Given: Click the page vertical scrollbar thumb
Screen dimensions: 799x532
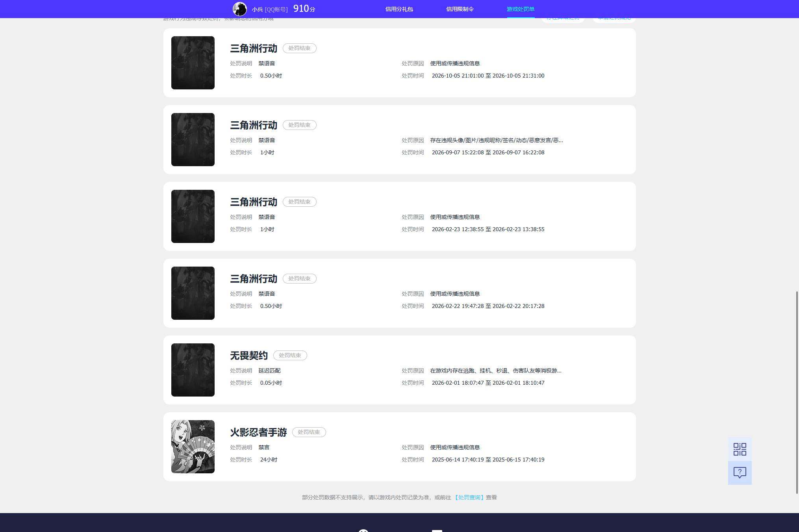Looking at the screenshot, I should click(x=797, y=392).
